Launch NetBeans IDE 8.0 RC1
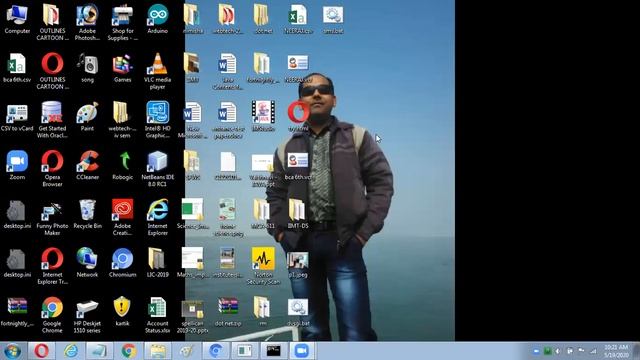Viewport: 640px width, 360px height. [x=158, y=168]
